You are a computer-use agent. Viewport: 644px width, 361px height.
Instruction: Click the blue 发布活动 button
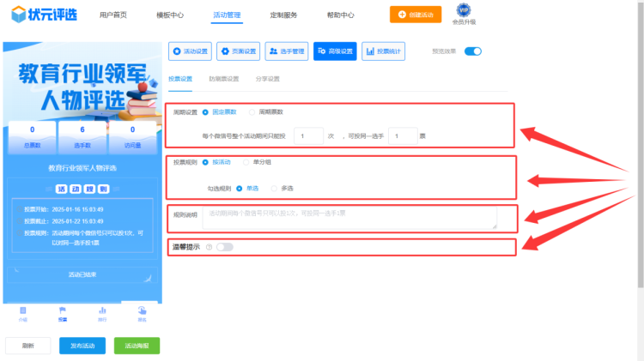point(82,346)
